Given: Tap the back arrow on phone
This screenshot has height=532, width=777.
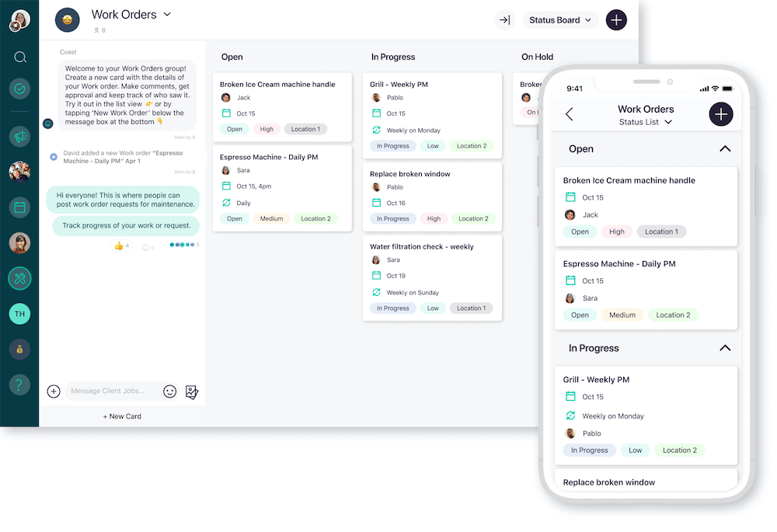Looking at the screenshot, I should click(570, 114).
